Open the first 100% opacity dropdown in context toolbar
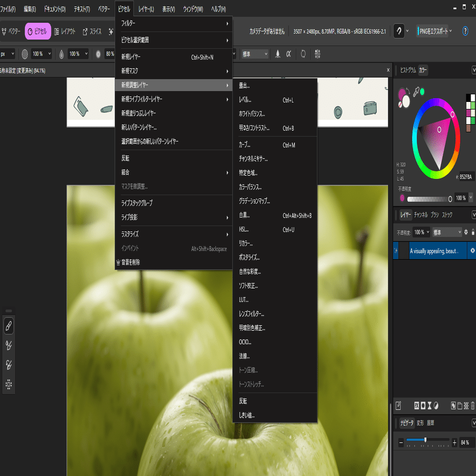476x476 pixels. pos(49,54)
